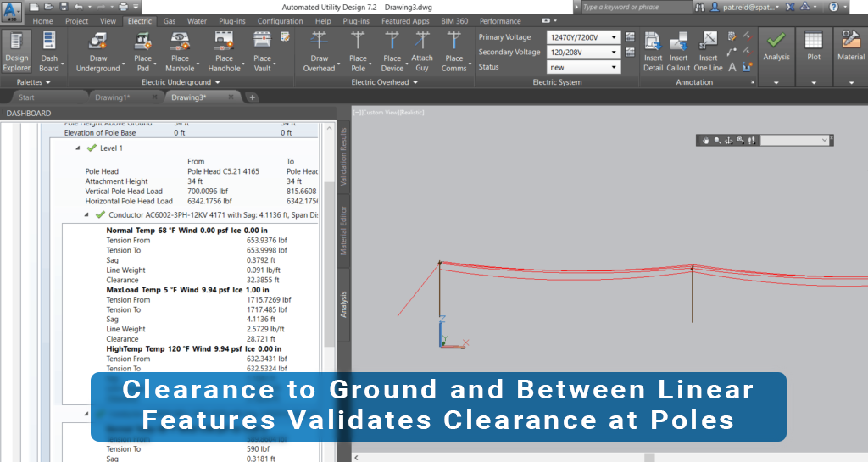The height and width of the screenshot is (462, 868).
Task: Select the Place Vault tool
Action: [263, 52]
